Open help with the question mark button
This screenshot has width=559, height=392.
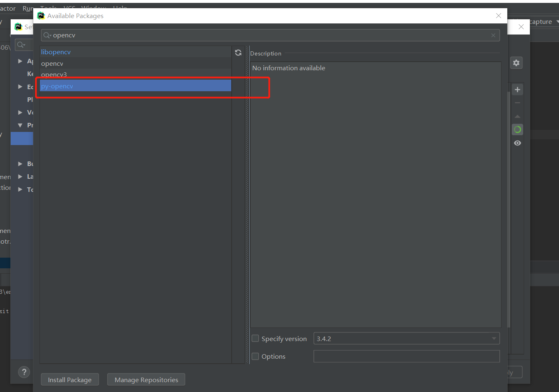click(x=24, y=372)
